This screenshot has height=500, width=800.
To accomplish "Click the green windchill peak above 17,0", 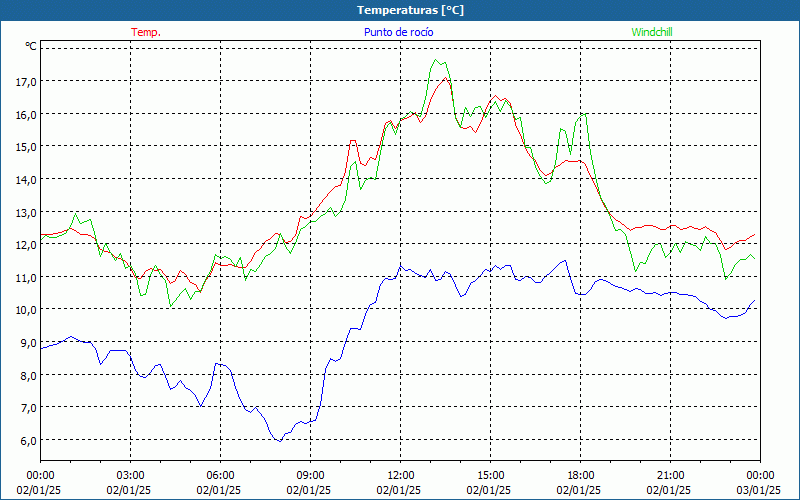I will (x=436, y=60).
